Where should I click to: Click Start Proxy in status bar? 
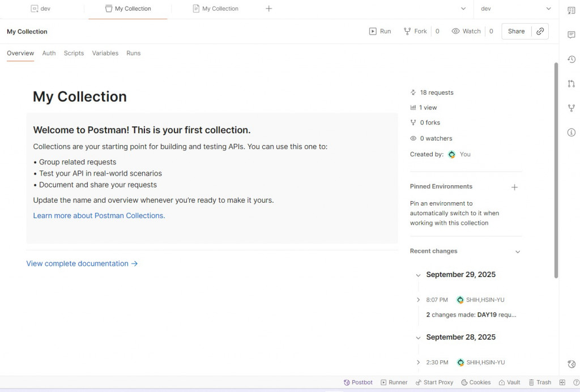point(434,382)
